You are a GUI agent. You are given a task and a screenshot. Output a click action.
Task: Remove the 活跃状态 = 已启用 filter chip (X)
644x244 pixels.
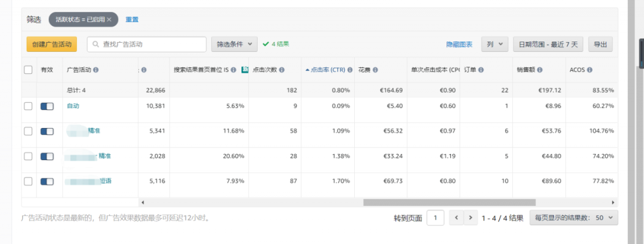(x=109, y=19)
